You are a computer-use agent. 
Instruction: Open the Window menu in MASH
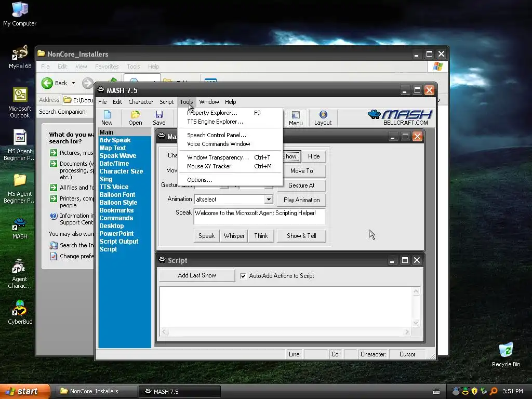[x=209, y=102]
